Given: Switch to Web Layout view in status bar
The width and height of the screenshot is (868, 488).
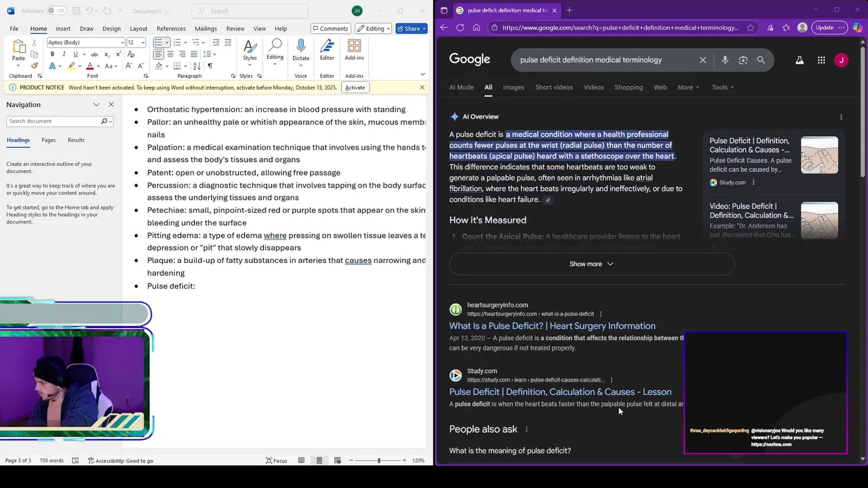Looking at the screenshot, I should click(x=337, y=461).
